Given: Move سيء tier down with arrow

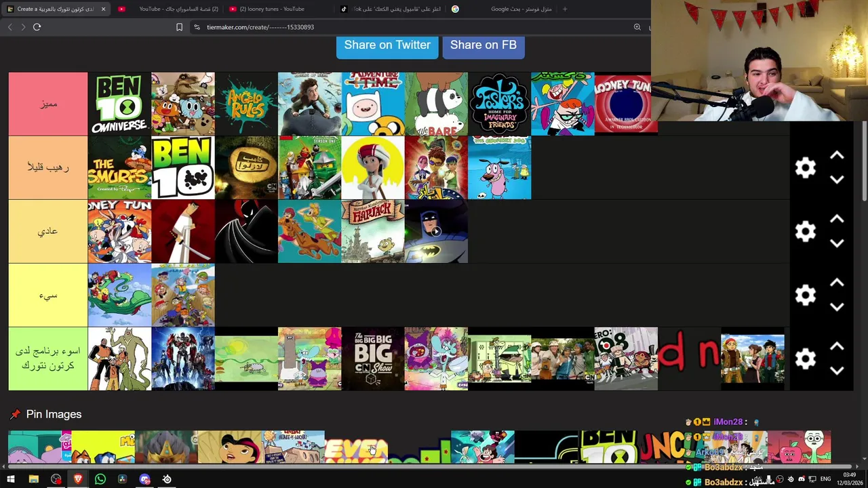Looking at the screenshot, I should pos(837,307).
